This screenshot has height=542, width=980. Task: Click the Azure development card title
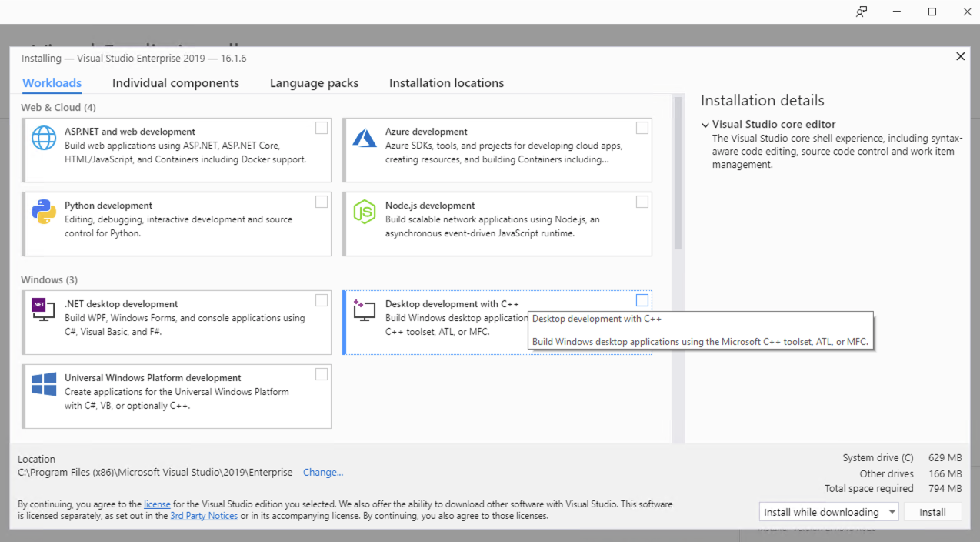click(426, 132)
